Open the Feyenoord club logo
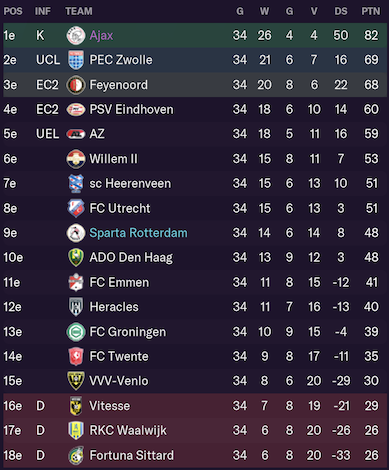 tap(76, 85)
